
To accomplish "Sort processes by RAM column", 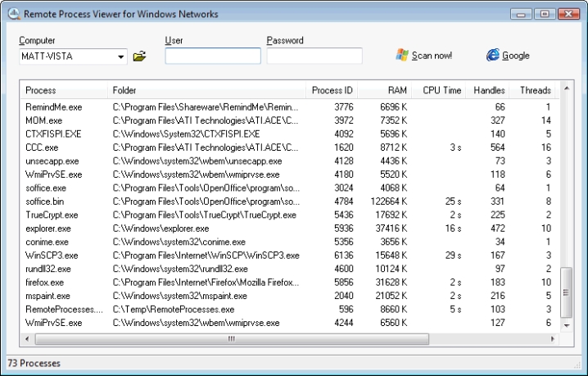I will point(386,90).
